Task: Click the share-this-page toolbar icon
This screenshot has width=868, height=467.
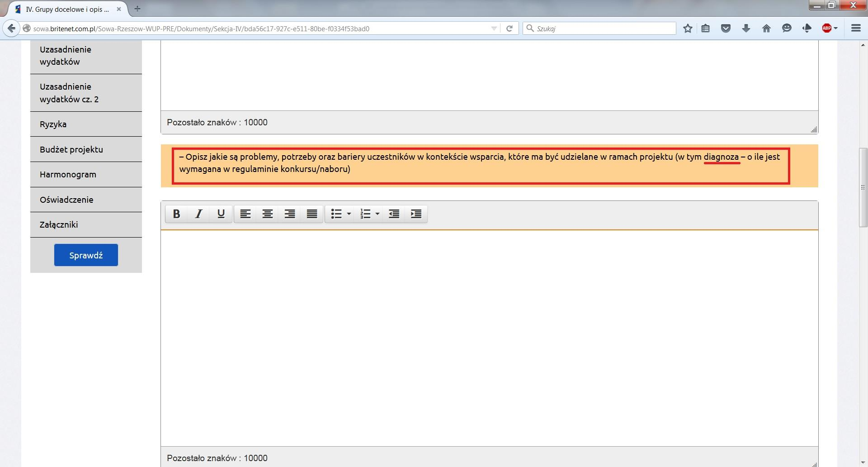Action: coord(807,29)
